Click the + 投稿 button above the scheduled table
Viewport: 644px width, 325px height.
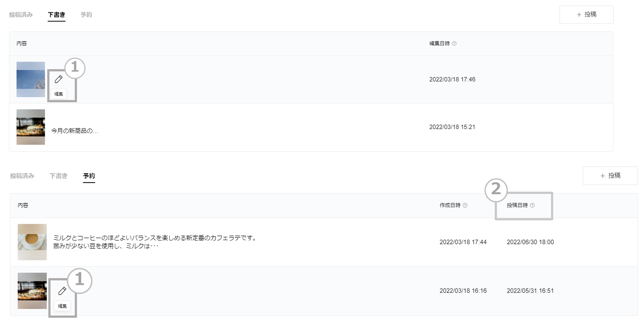(610, 176)
